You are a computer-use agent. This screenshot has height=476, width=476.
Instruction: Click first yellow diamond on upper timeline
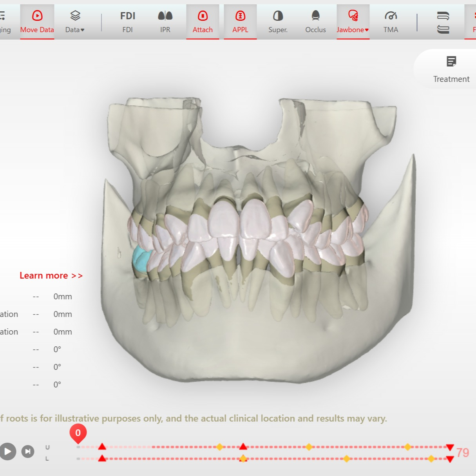220,447
